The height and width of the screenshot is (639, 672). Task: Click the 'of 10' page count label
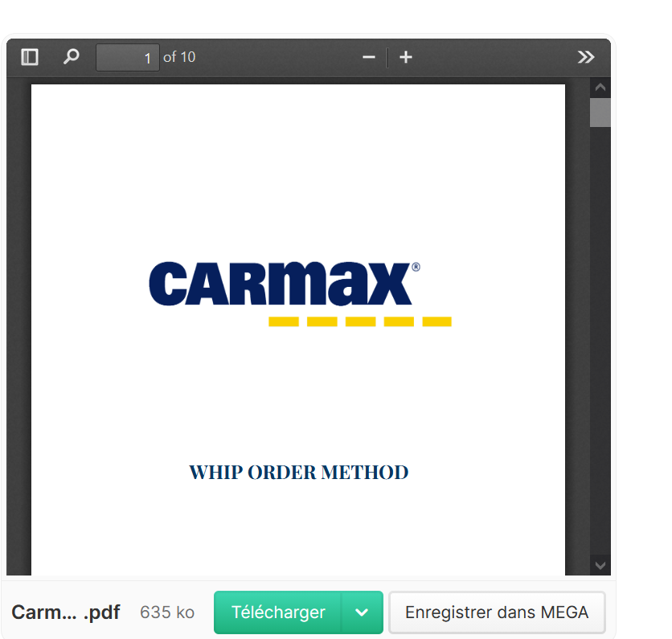179,57
